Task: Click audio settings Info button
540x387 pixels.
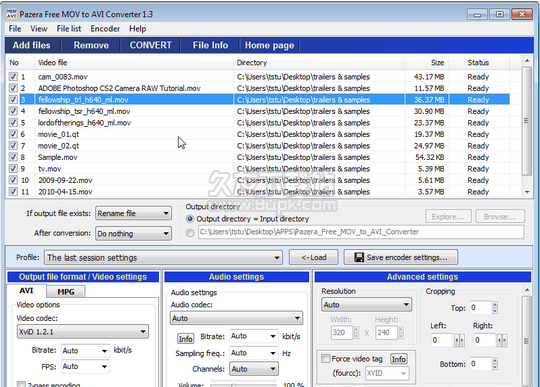Action: coord(185,339)
